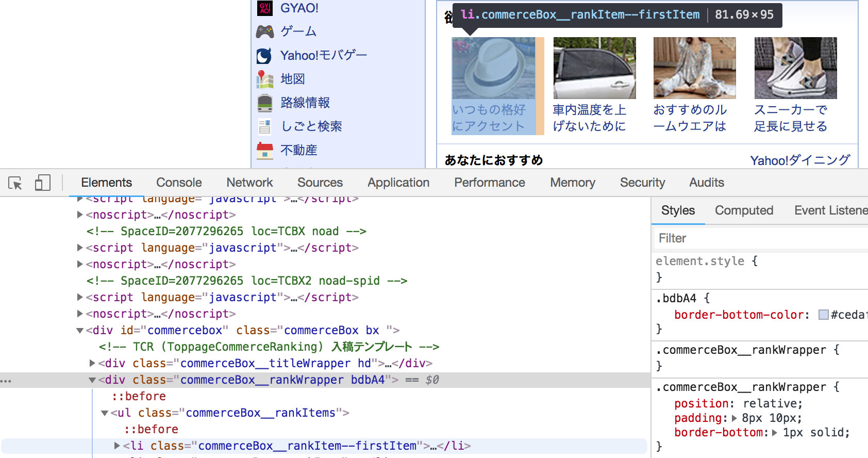This screenshot has height=458, width=868.
Task: Switch to the Performance tab
Action: tap(490, 183)
